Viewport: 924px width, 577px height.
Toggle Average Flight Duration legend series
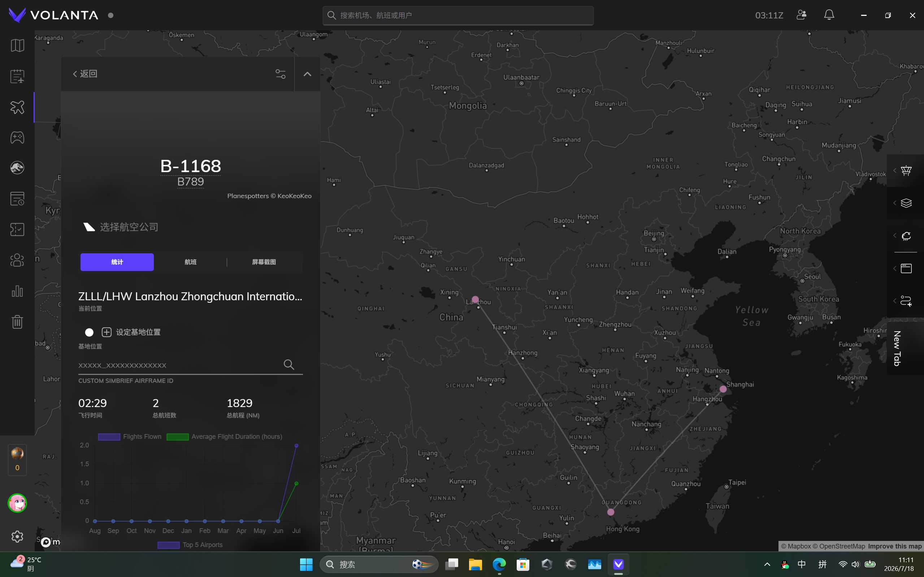[225, 437]
